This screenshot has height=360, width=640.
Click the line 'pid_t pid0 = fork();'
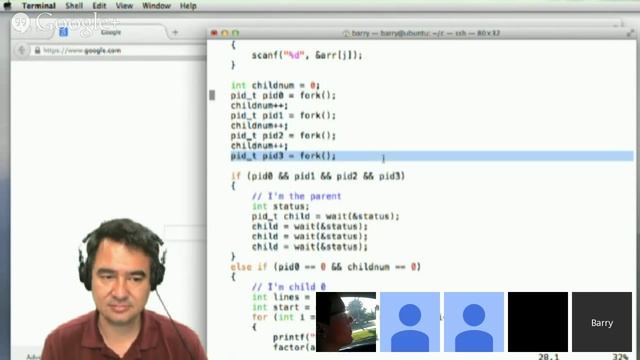(283, 96)
